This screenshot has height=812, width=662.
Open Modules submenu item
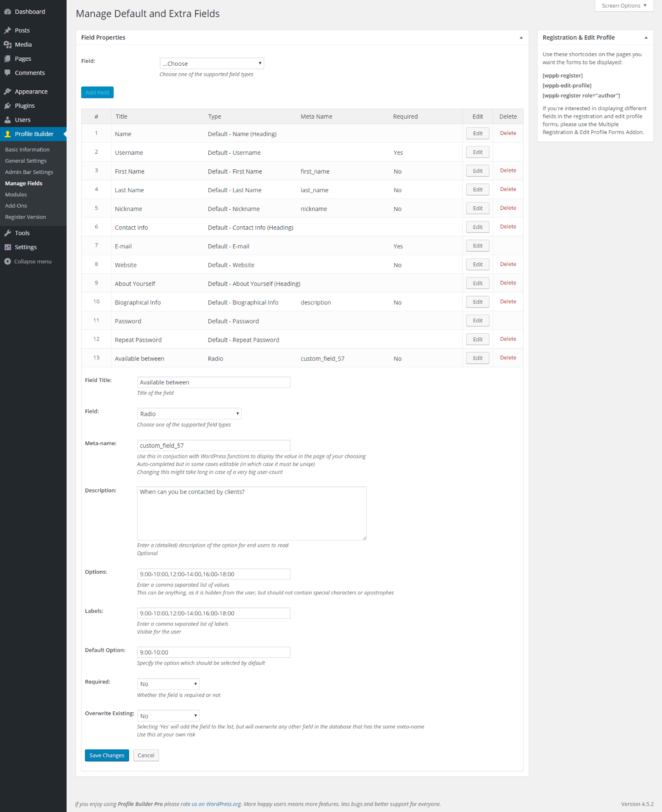click(16, 194)
